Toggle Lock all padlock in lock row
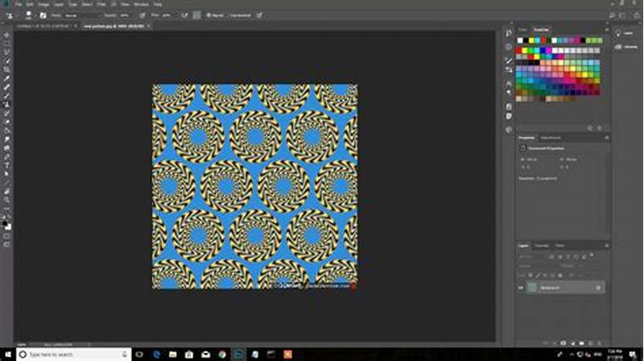 pos(560,275)
